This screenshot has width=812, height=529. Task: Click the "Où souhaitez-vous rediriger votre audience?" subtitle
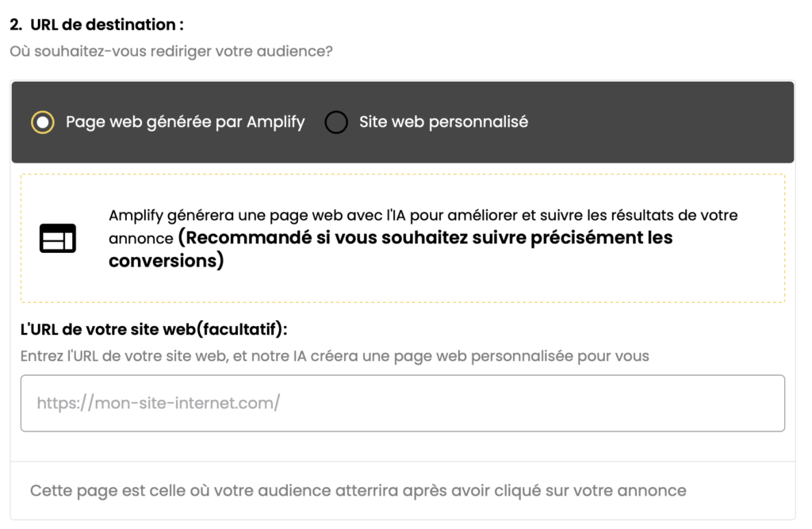coord(171,52)
